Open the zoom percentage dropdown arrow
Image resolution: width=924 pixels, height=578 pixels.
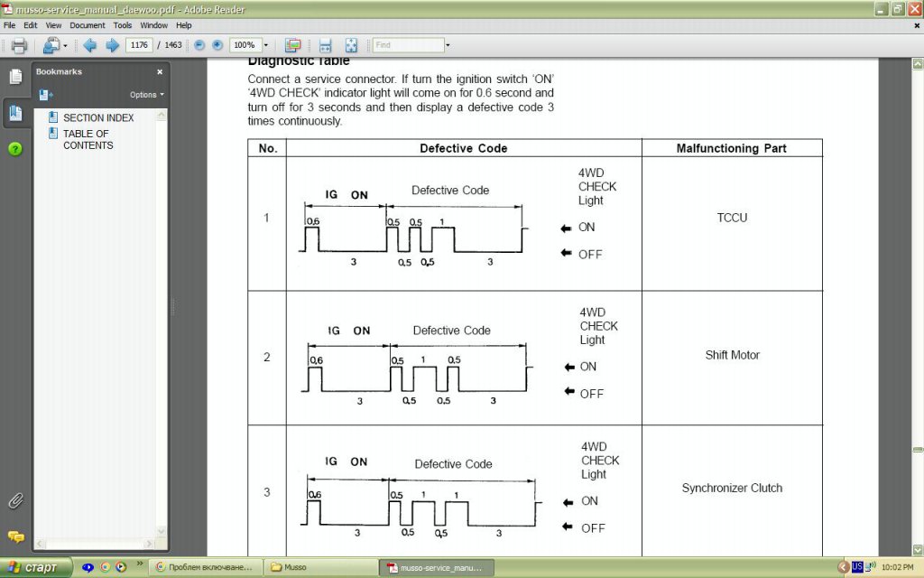(266, 45)
